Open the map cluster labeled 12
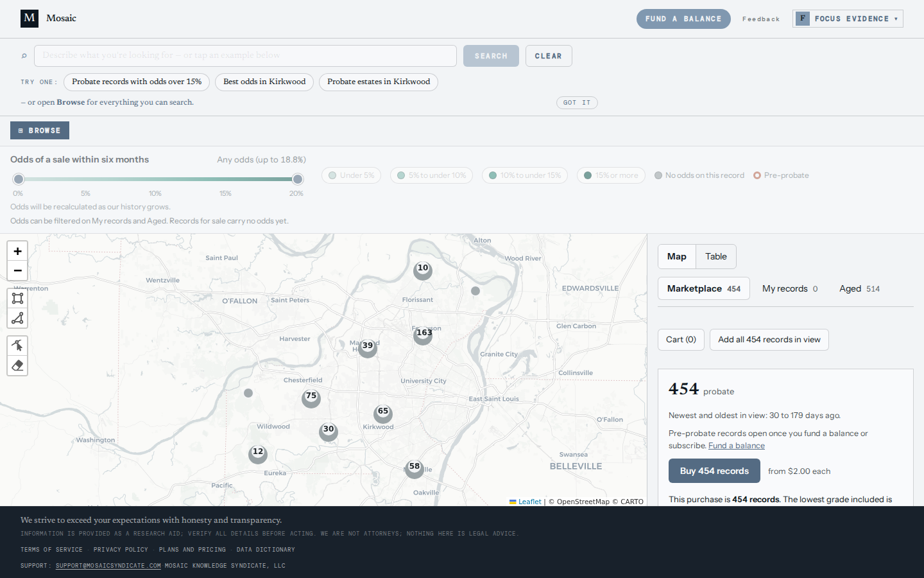The image size is (924, 578). coord(258,454)
